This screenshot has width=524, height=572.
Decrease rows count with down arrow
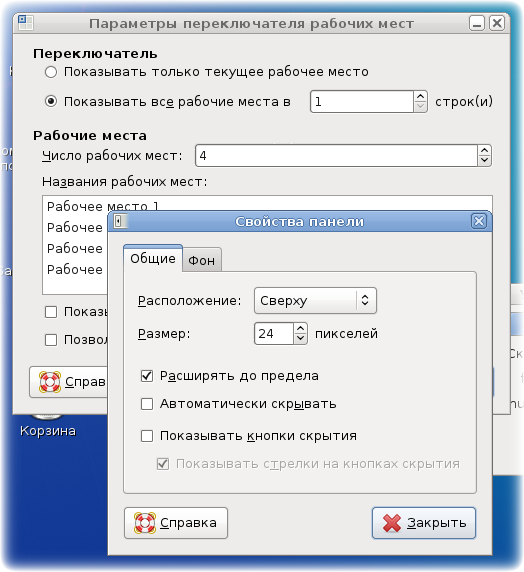[x=420, y=107]
